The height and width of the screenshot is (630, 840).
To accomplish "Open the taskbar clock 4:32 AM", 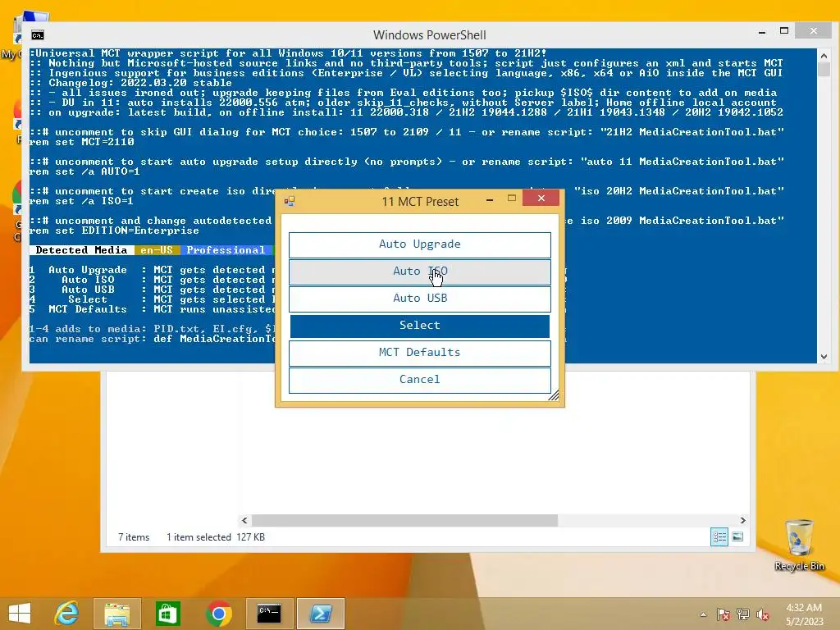I will [x=804, y=614].
